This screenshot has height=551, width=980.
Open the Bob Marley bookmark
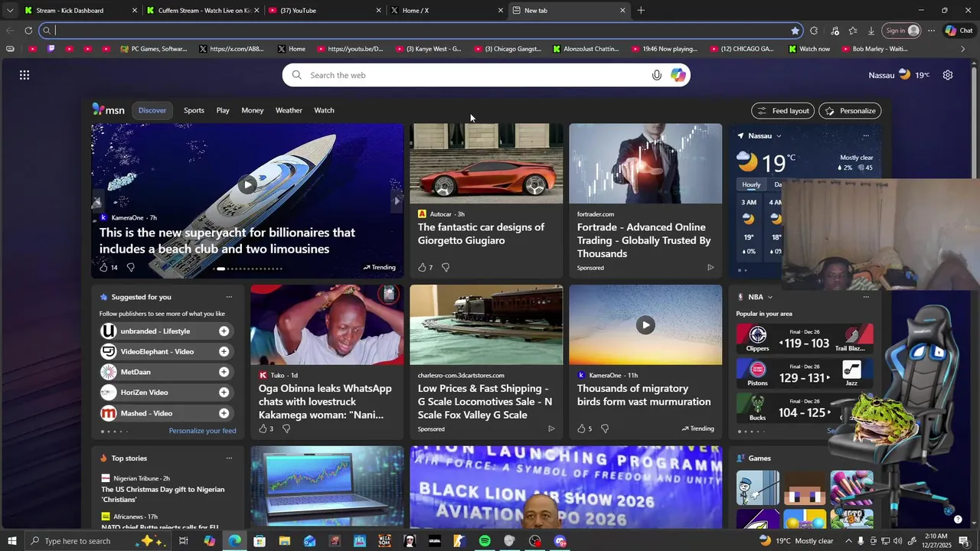click(x=874, y=49)
